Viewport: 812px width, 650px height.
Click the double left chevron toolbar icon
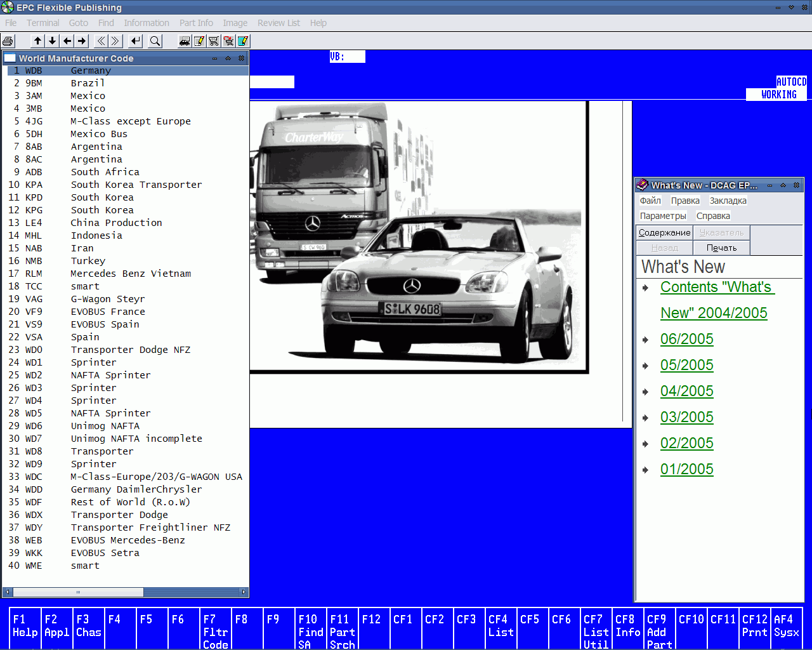(x=100, y=41)
